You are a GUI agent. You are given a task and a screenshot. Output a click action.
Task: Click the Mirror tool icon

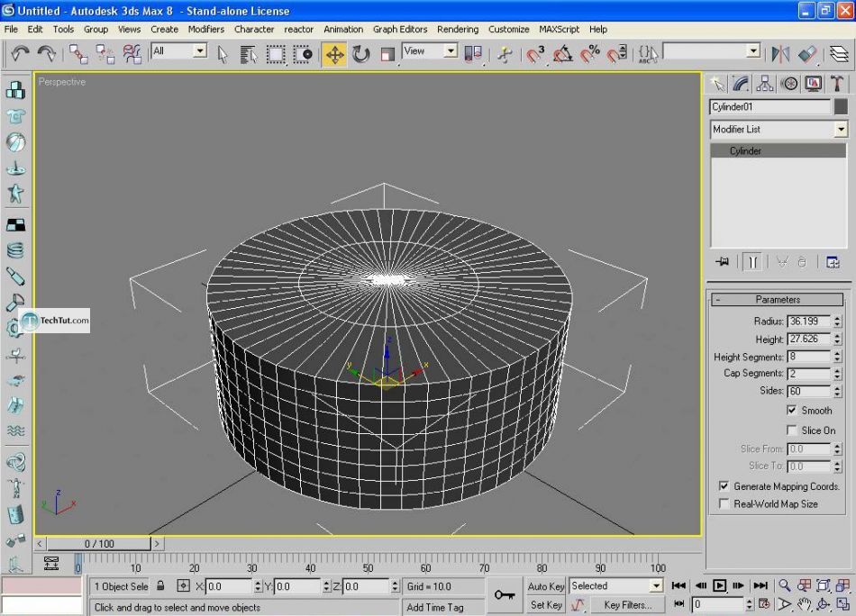pyautogui.click(x=780, y=54)
